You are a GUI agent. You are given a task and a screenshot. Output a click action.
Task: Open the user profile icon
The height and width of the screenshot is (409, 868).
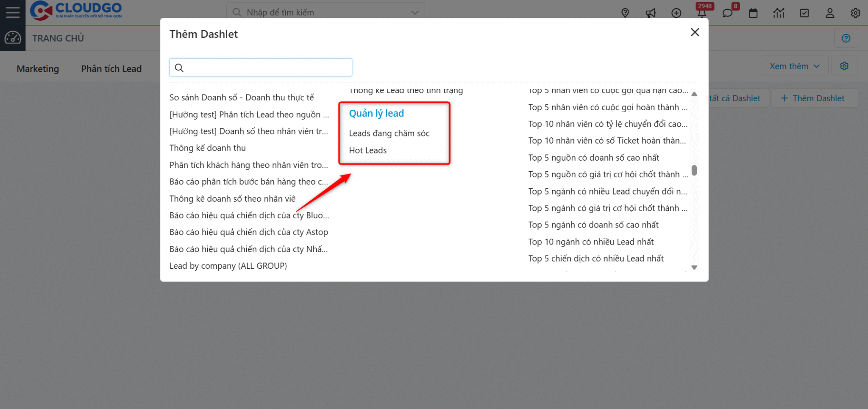(x=830, y=13)
